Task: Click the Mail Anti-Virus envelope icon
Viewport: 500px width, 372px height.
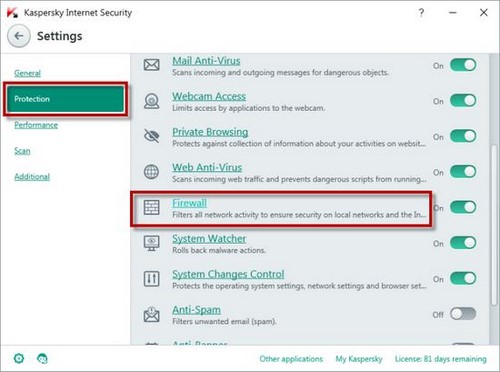Action: [151, 65]
